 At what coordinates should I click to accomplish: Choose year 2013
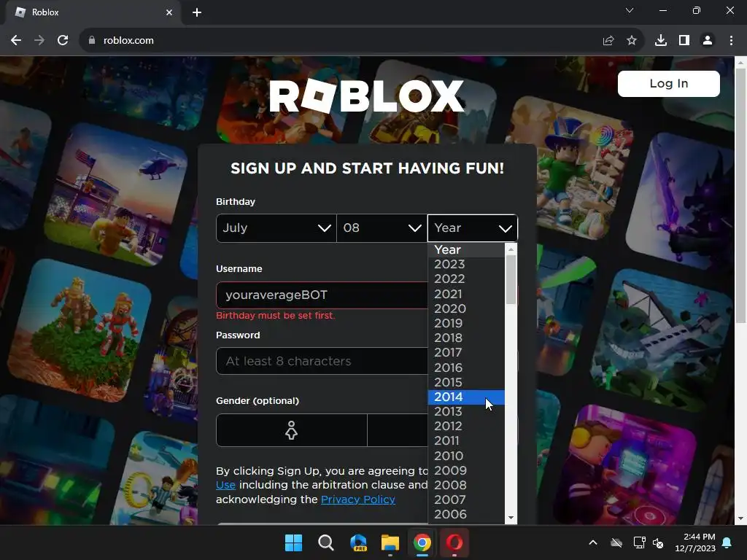click(x=466, y=411)
